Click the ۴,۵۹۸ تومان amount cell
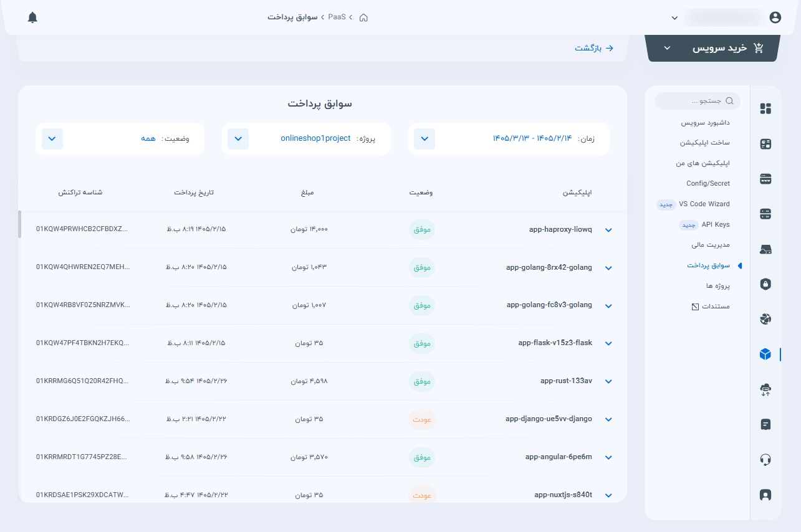 (309, 381)
